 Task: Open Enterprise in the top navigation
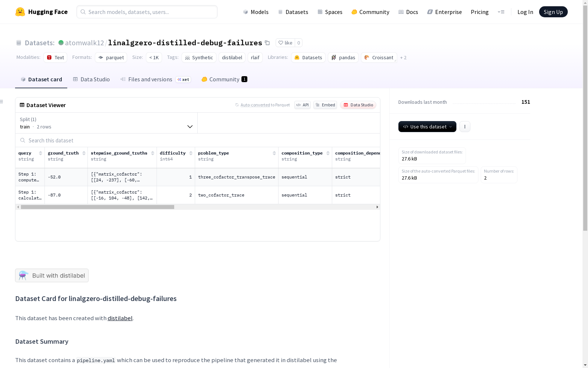click(444, 12)
